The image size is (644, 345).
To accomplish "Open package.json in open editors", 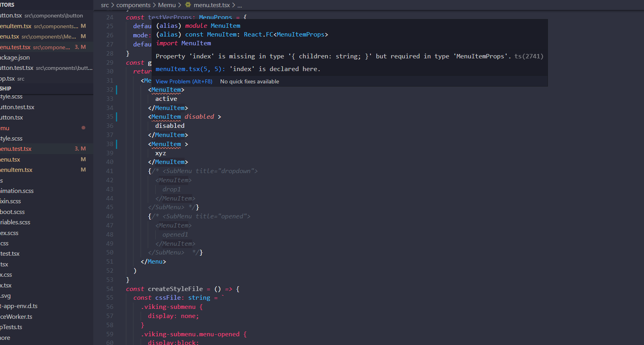I will (x=46, y=58).
